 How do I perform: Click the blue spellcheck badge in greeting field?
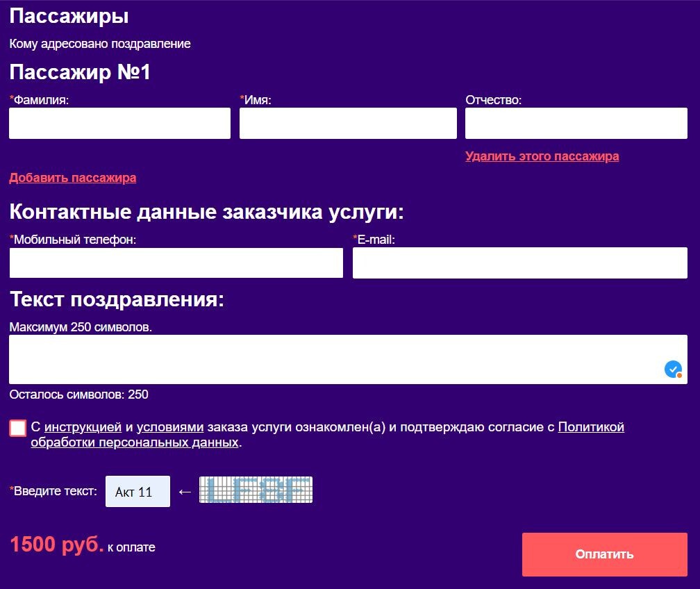[671, 369]
